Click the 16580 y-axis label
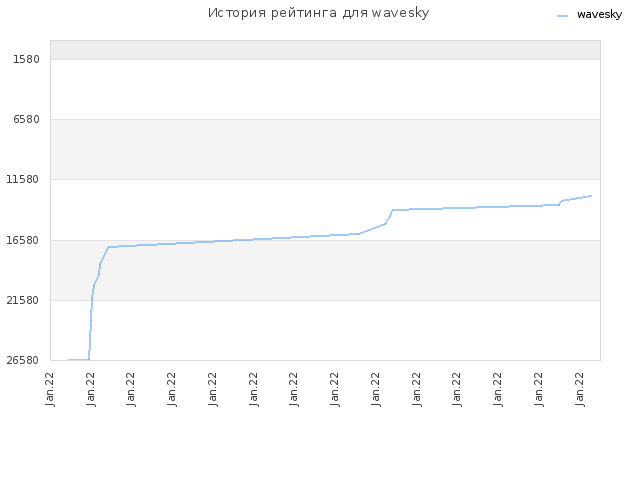 [x=23, y=240]
